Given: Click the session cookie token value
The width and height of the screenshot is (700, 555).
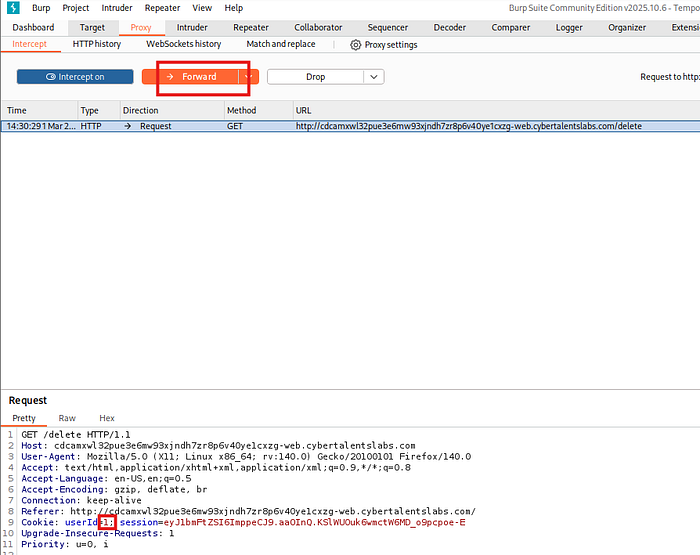Looking at the screenshot, I should [x=314, y=522].
